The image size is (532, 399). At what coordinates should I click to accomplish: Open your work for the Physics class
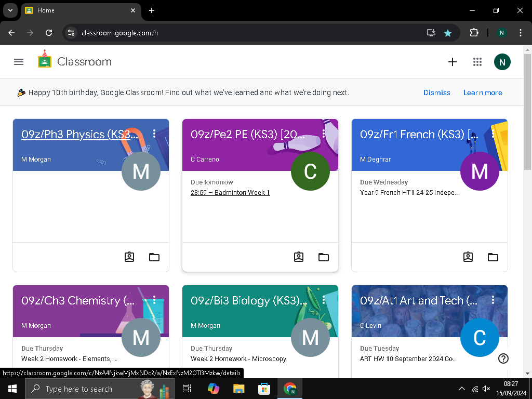click(x=129, y=257)
